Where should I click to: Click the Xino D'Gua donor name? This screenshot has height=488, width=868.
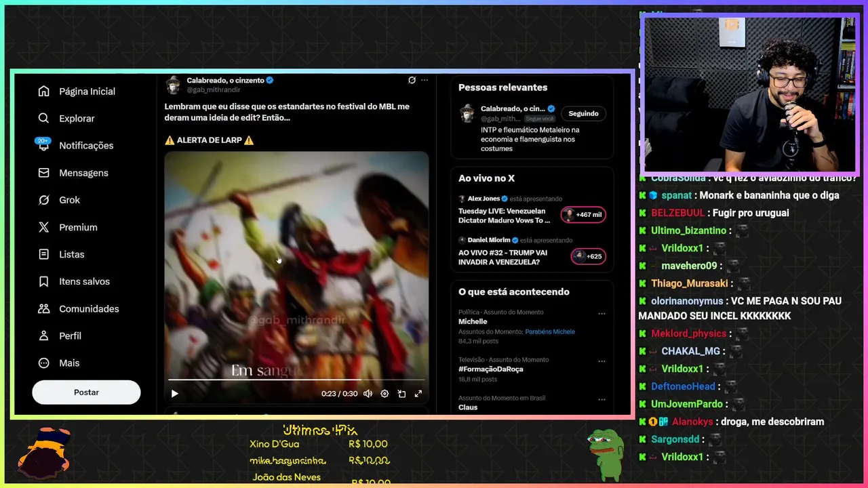(274, 444)
